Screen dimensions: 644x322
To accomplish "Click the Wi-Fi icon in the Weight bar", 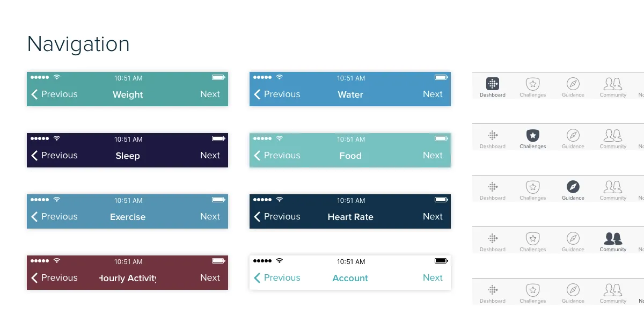I will (57, 77).
